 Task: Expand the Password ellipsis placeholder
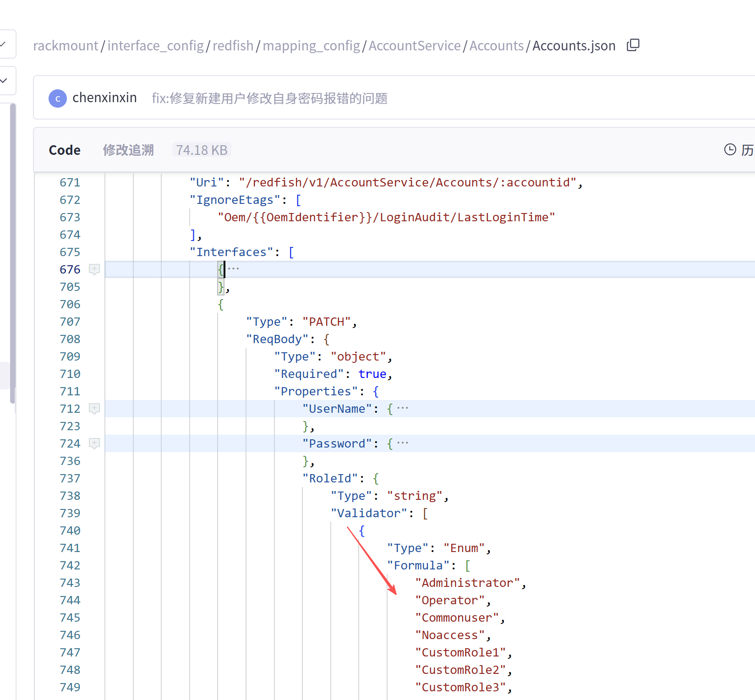coord(403,443)
